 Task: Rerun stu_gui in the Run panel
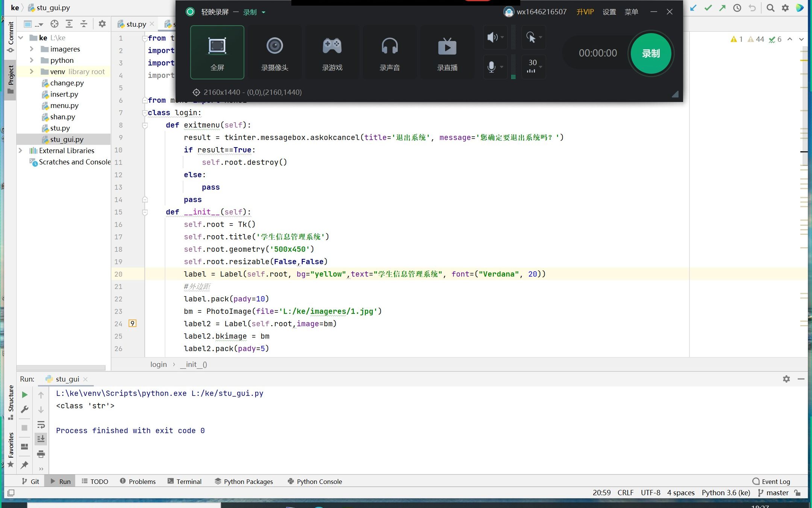pyautogui.click(x=24, y=394)
